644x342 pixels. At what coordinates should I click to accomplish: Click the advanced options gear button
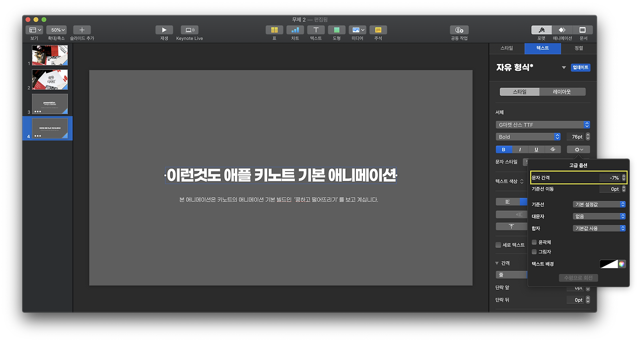(x=579, y=149)
